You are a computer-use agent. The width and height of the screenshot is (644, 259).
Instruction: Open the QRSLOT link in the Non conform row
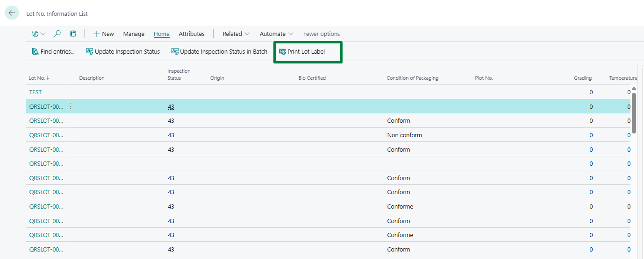tap(46, 135)
